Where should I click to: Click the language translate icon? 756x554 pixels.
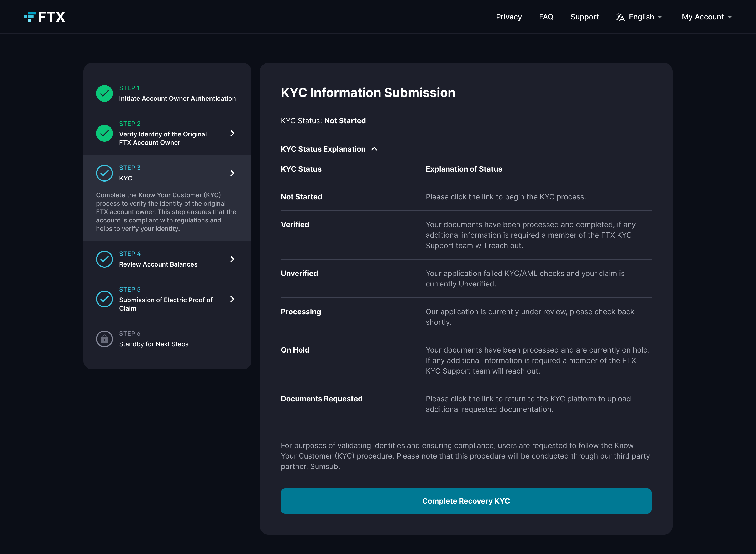coord(620,17)
